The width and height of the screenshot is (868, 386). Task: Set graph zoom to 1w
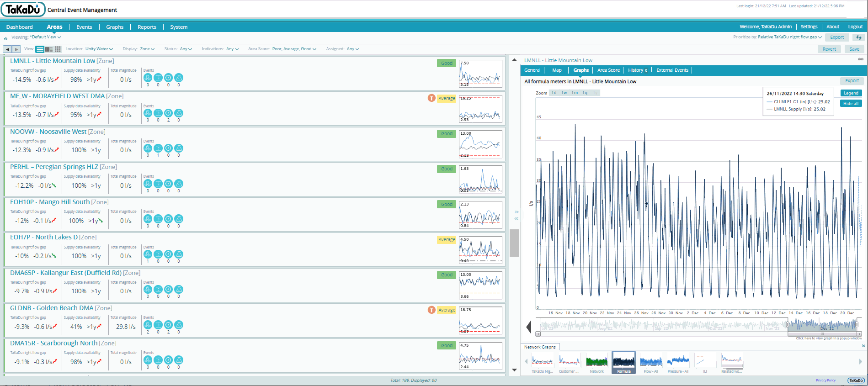point(564,93)
